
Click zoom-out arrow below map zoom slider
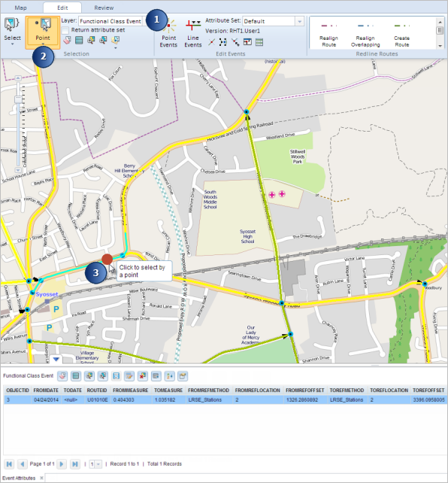[18, 170]
